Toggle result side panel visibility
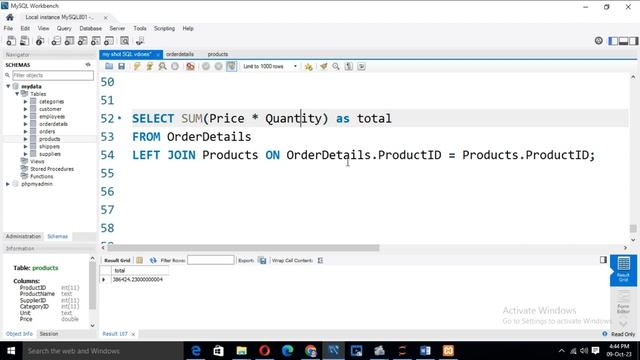Image resolution: width=640 pixels, height=360 pixels. point(603,260)
